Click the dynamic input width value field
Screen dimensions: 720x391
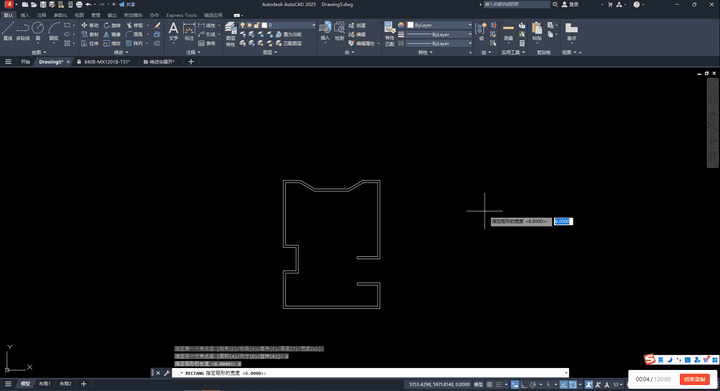point(563,221)
